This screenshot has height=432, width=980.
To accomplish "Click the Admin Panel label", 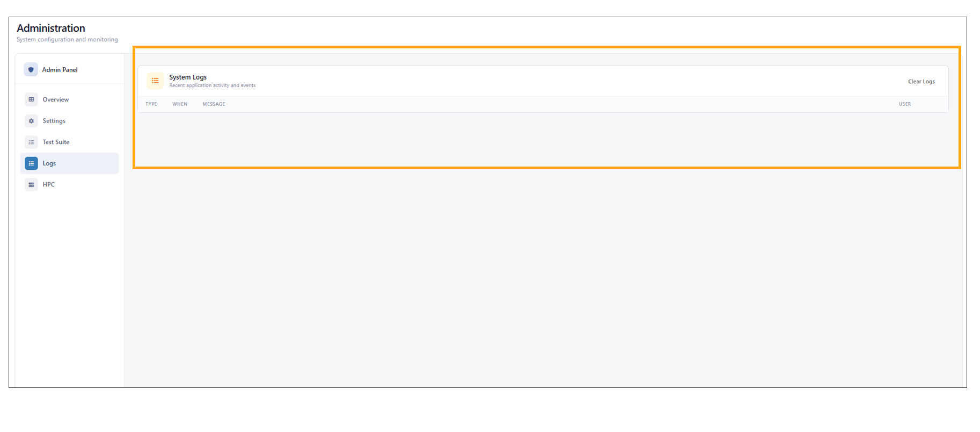I will (x=60, y=70).
